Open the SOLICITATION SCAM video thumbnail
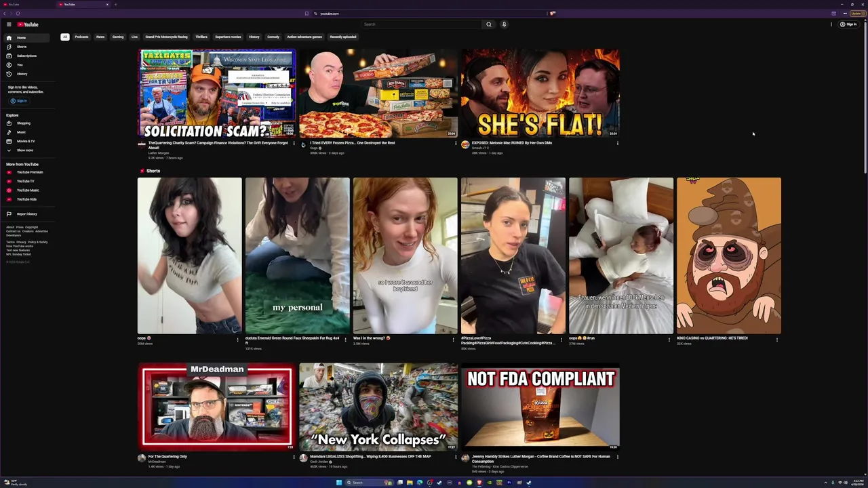 tap(217, 93)
